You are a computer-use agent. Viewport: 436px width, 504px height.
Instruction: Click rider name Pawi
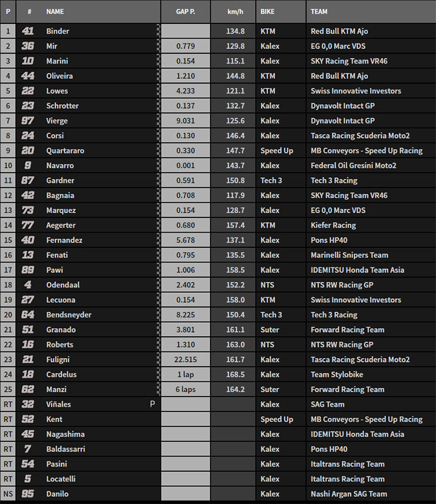click(x=54, y=270)
